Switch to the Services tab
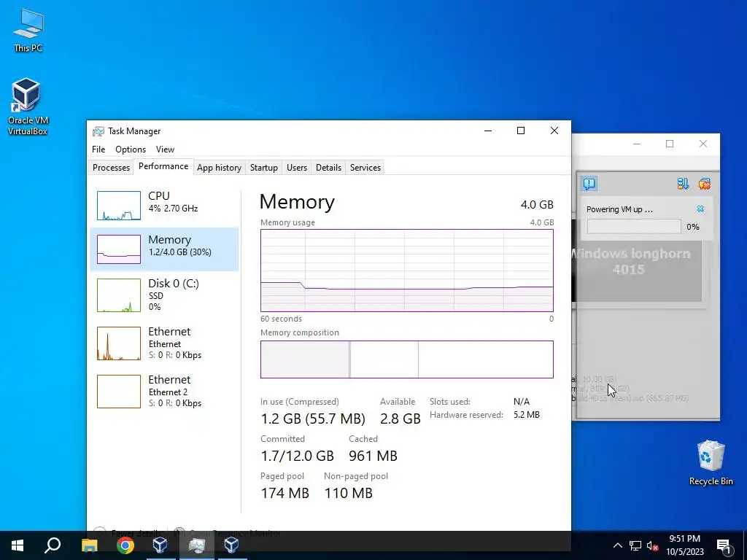 click(x=365, y=168)
